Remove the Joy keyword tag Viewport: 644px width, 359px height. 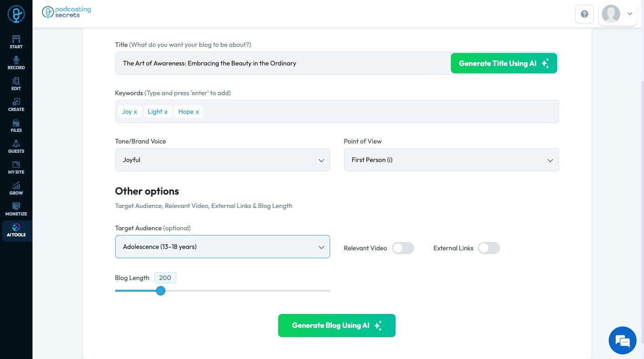point(136,112)
